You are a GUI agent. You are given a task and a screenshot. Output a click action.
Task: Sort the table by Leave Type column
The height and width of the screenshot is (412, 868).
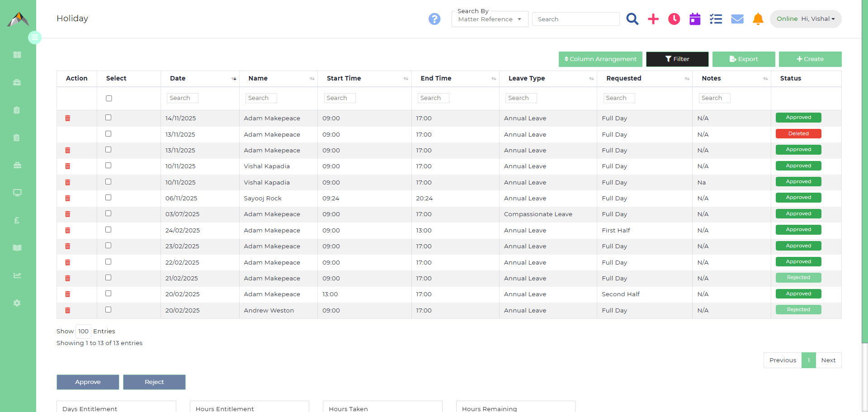click(548, 78)
